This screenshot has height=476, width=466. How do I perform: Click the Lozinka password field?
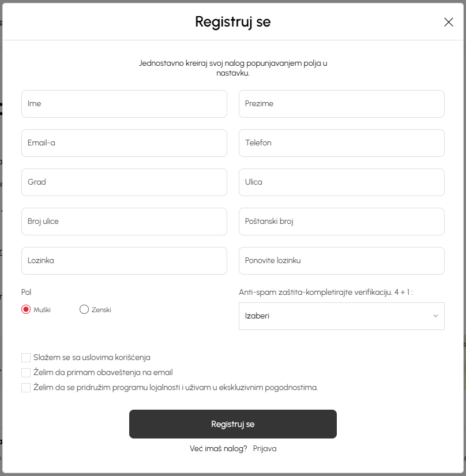click(x=125, y=260)
